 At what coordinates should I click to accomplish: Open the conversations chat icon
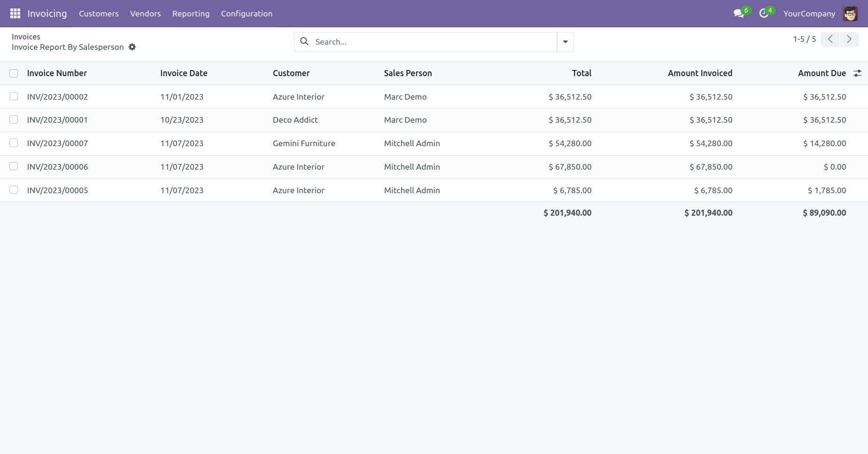tap(739, 14)
